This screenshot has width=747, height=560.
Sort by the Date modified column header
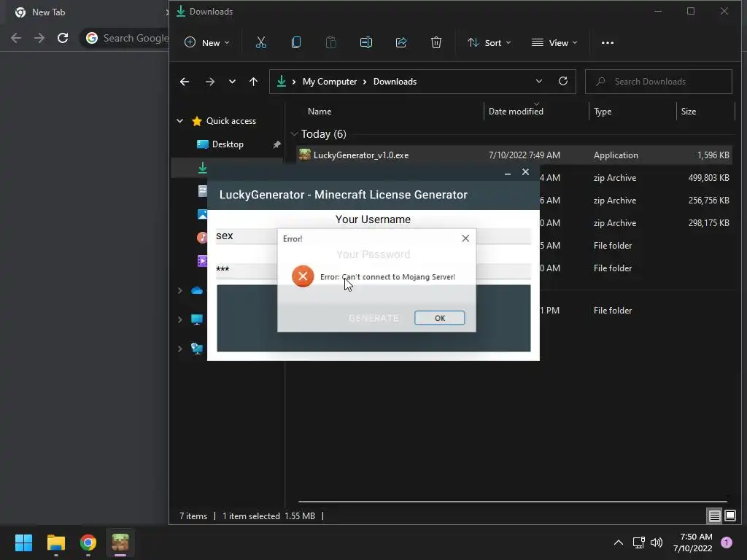pyautogui.click(x=516, y=112)
